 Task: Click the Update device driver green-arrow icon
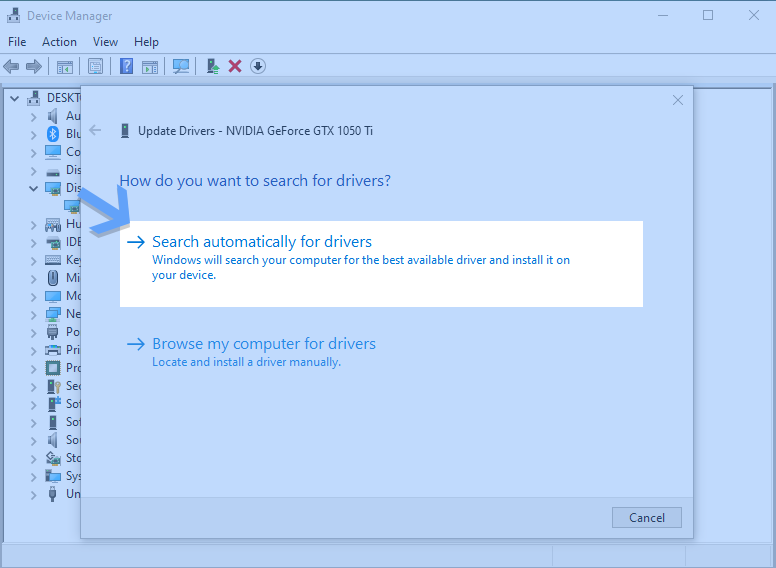tap(213, 66)
